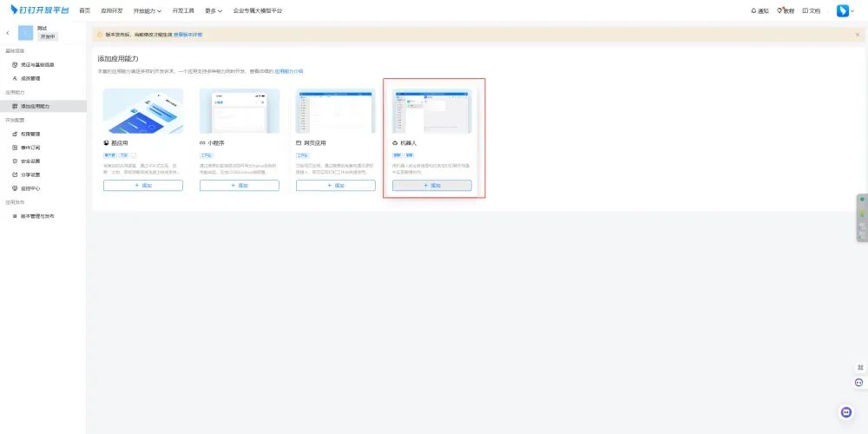Open 成员管理 in the sidebar
Viewport: 868px width, 434px height.
(x=30, y=79)
